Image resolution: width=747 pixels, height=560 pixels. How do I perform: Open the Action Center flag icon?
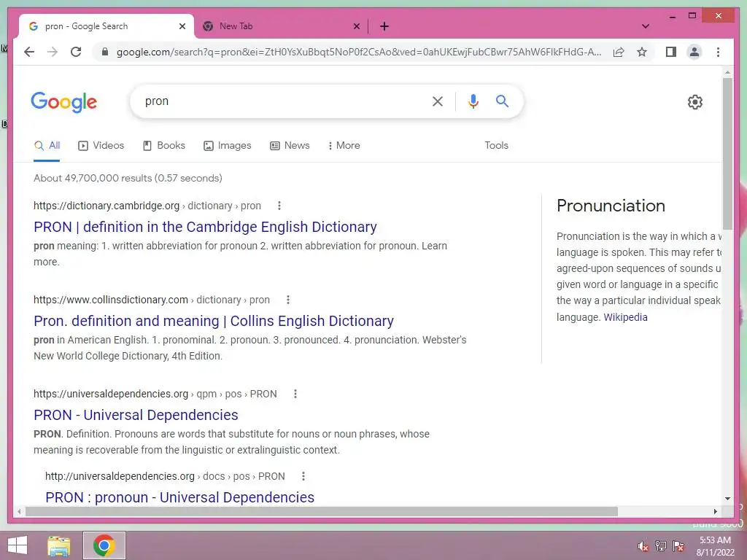678,546
